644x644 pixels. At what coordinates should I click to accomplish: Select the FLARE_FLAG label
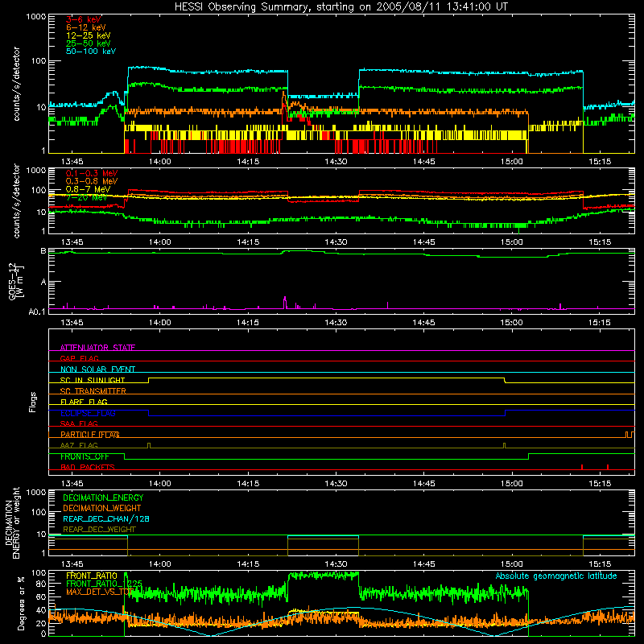tap(84, 402)
